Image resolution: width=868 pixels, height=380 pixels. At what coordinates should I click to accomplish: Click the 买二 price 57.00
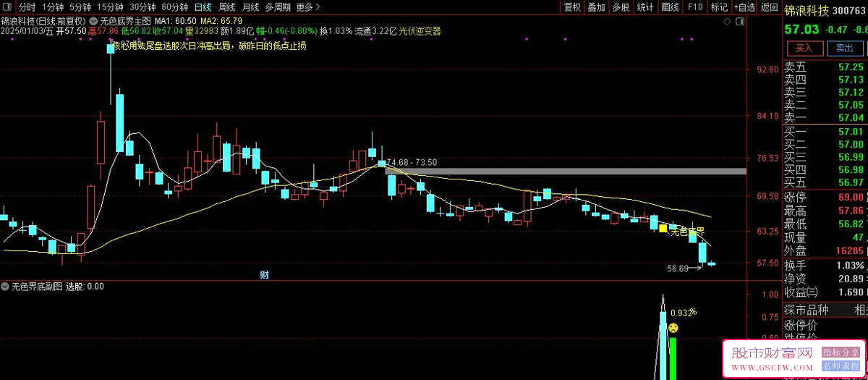851,145
